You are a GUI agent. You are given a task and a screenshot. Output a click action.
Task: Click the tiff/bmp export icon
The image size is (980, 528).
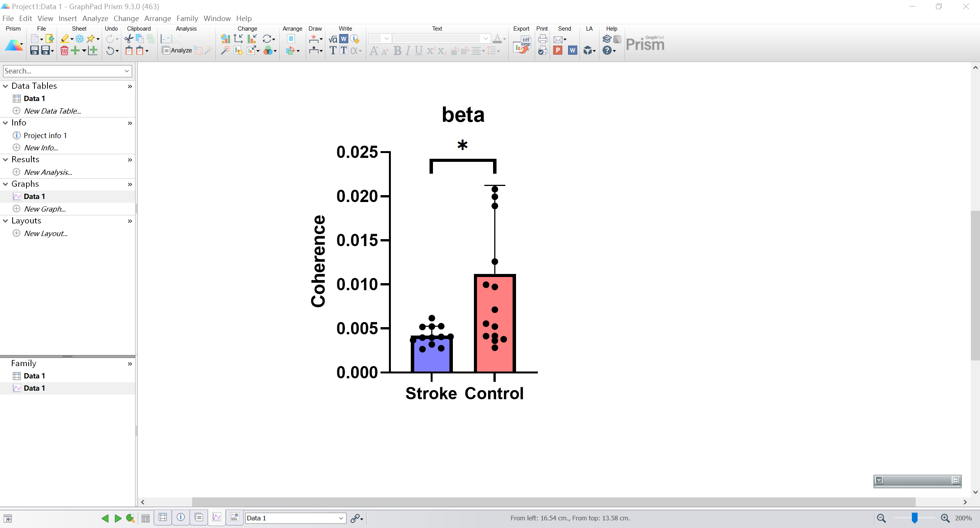pos(522,45)
